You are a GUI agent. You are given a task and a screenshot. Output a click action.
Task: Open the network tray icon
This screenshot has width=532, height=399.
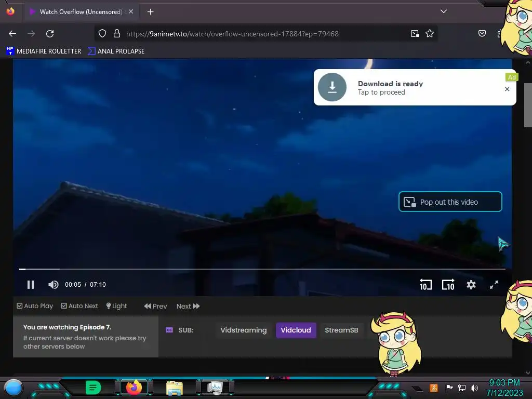(461, 388)
